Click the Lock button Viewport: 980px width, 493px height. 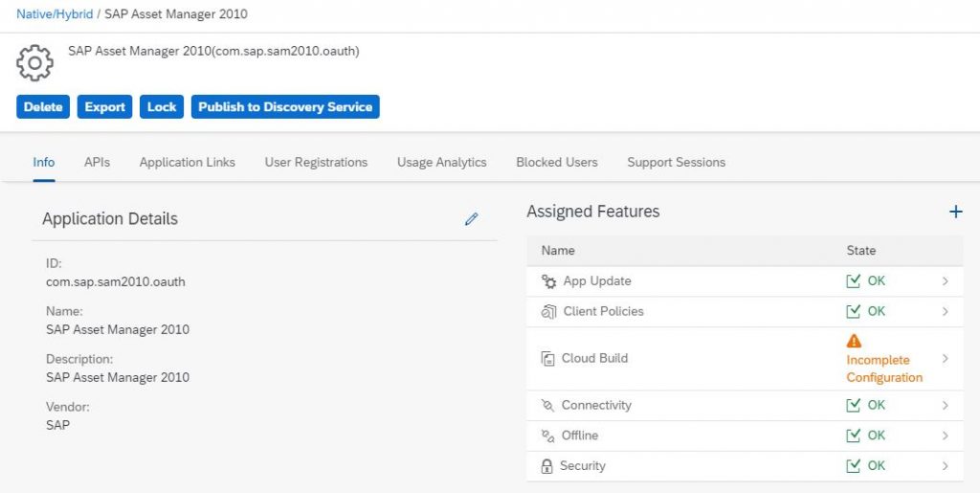(162, 107)
